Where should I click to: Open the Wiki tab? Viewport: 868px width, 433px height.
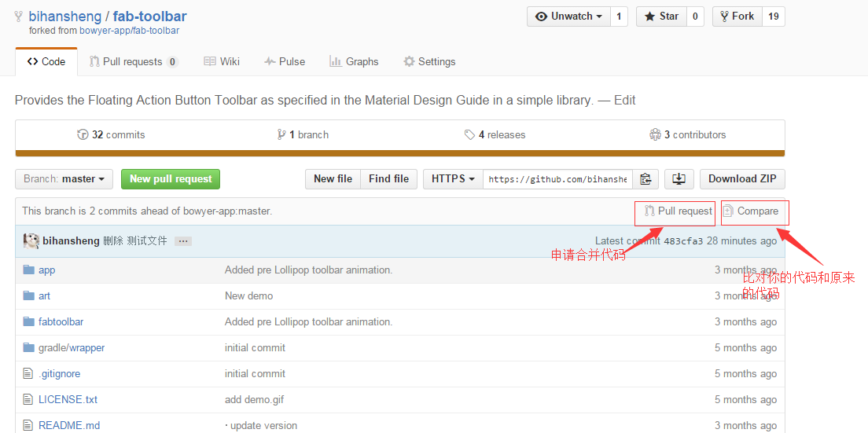222,62
